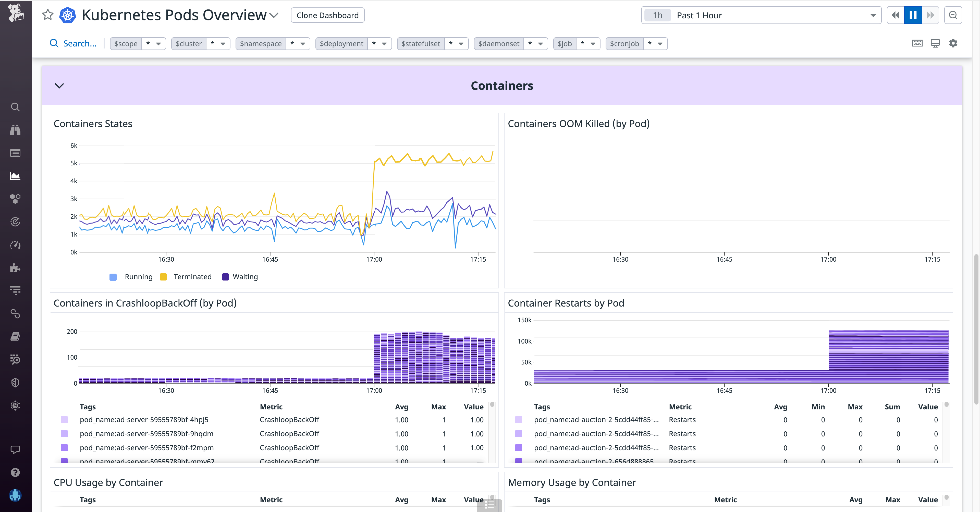Image resolution: width=980 pixels, height=512 pixels.
Task: Click the purple swatch beside pod_name:ad-auction Restarts row
Action: pyautogui.click(x=519, y=420)
